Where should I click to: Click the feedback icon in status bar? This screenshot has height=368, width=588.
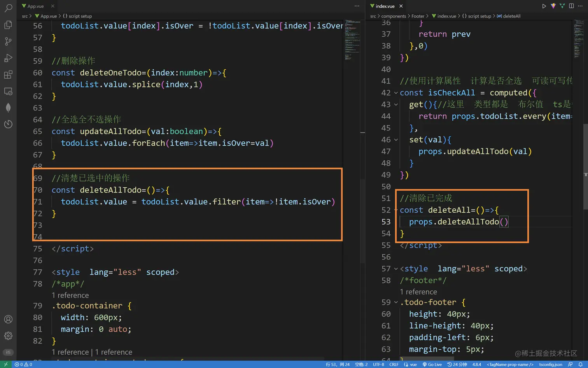(570, 364)
